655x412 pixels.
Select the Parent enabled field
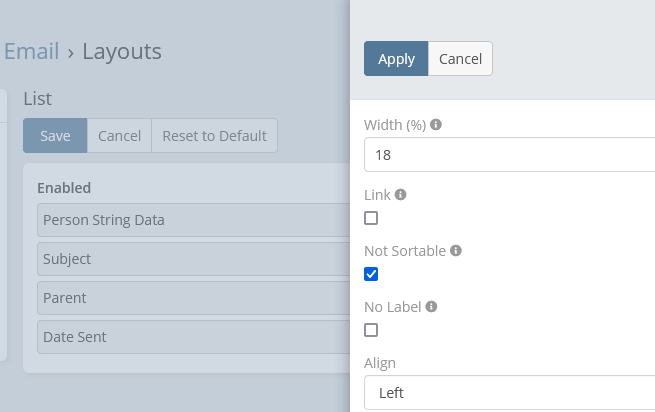click(x=190, y=298)
